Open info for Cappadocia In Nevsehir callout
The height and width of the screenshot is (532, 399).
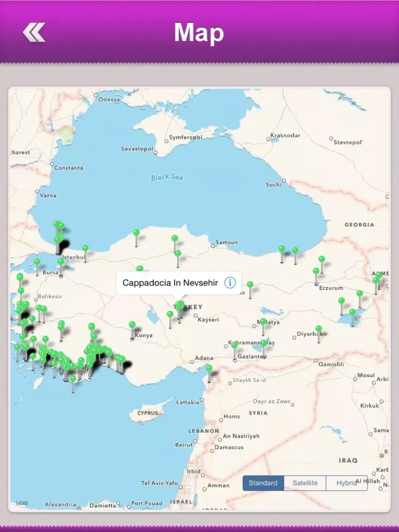(230, 282)
